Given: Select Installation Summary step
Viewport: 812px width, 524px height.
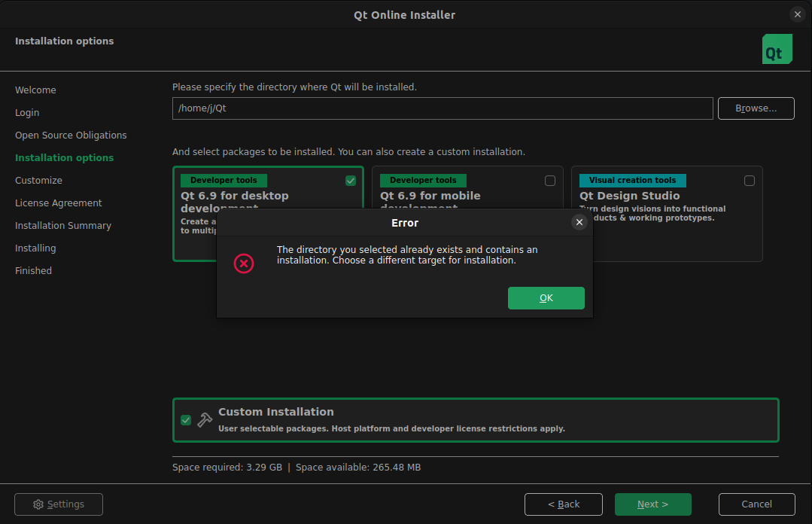Looking at the screenshot, I should 63,225.
